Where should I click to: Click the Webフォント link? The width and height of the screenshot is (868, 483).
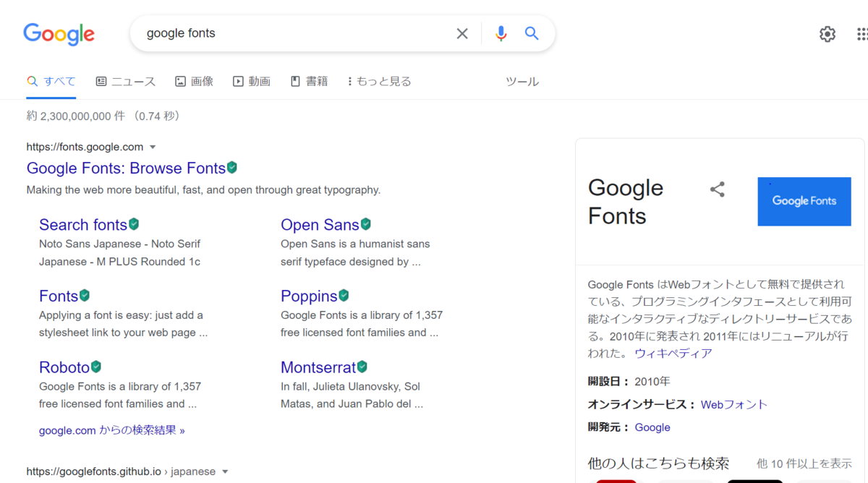tap(734, 404)
